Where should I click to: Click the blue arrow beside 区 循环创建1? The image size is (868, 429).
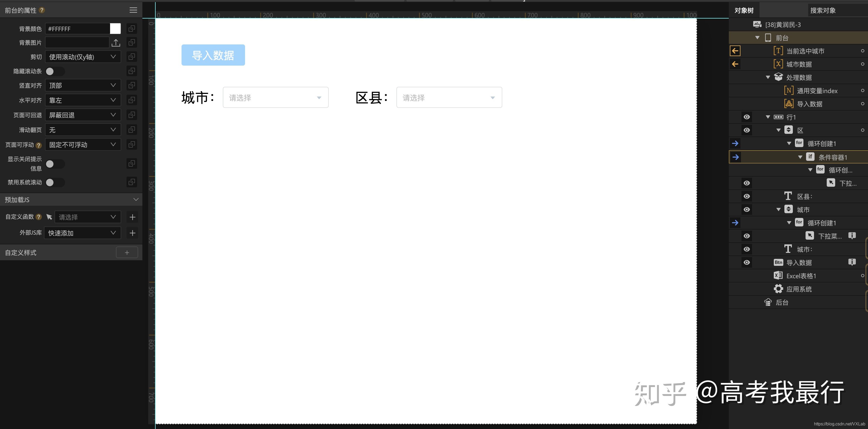click(x=735, y=143)
